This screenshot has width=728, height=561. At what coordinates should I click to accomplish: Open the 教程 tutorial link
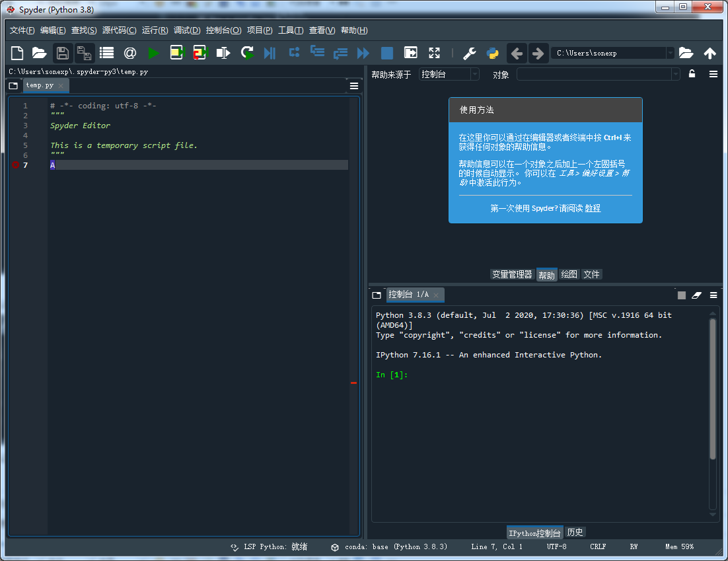[x=593, y=209]
